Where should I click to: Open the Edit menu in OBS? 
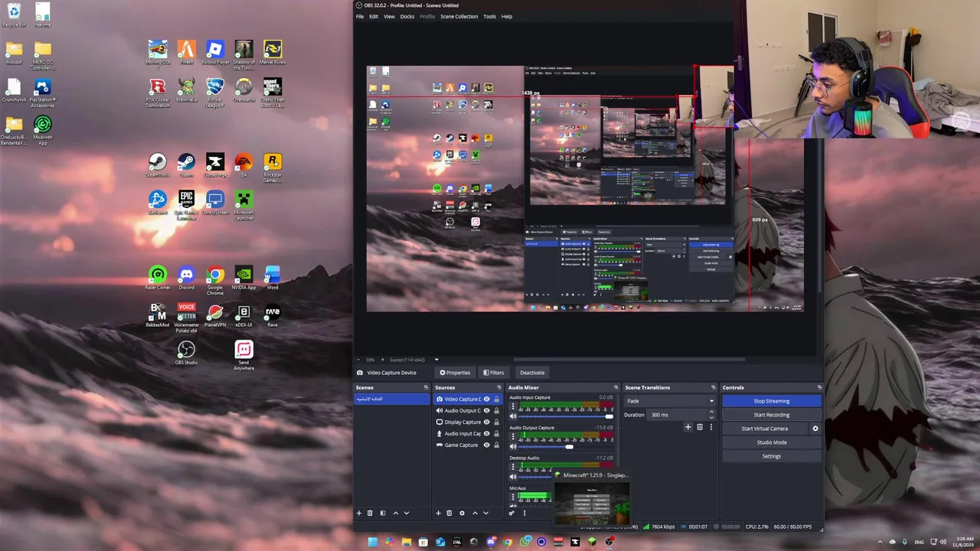374,16
